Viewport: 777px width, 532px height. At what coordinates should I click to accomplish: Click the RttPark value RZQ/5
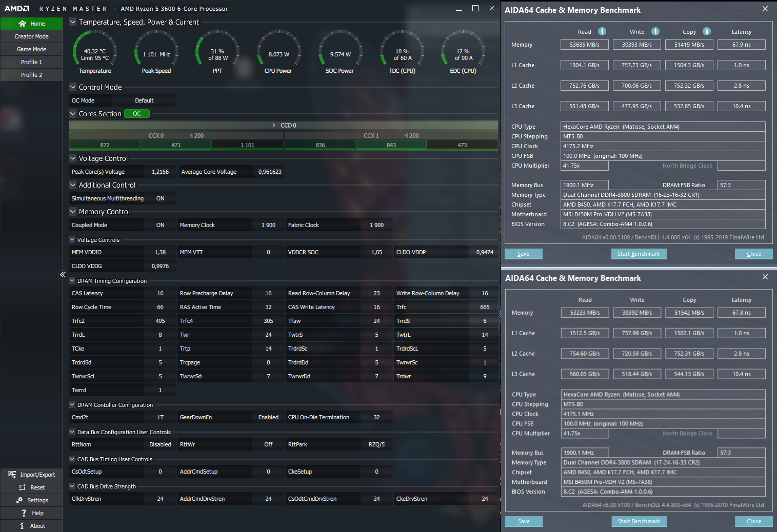click(376, 444)
